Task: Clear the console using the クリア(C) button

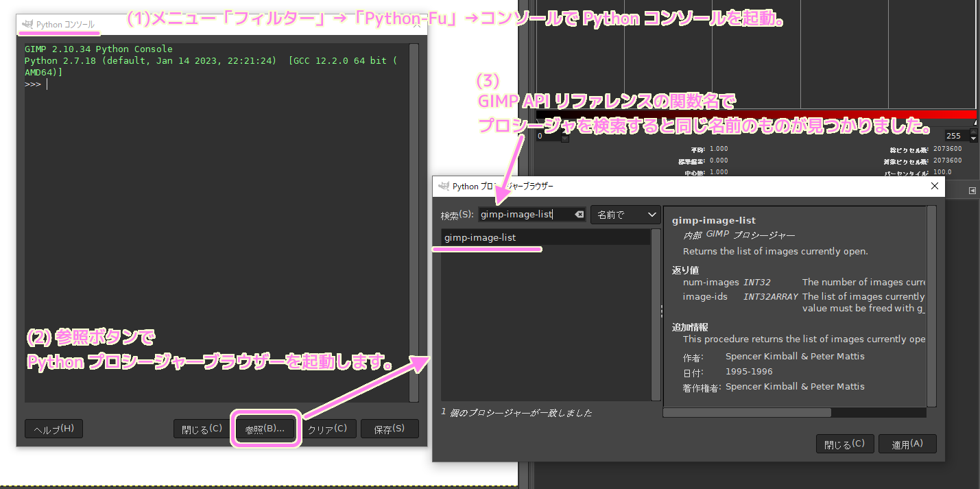Action: click(x=328, y=429)
